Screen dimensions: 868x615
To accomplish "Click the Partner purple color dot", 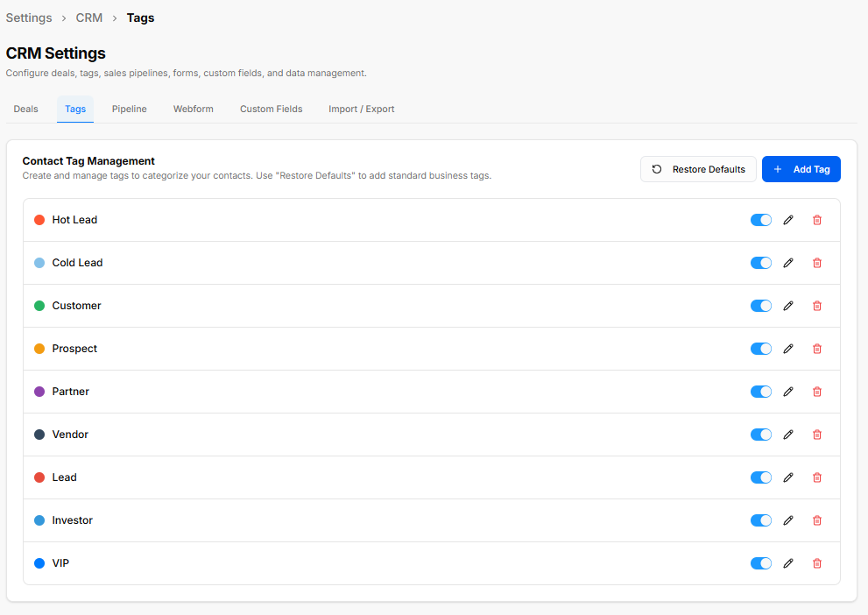I will [x=39, y=392].
